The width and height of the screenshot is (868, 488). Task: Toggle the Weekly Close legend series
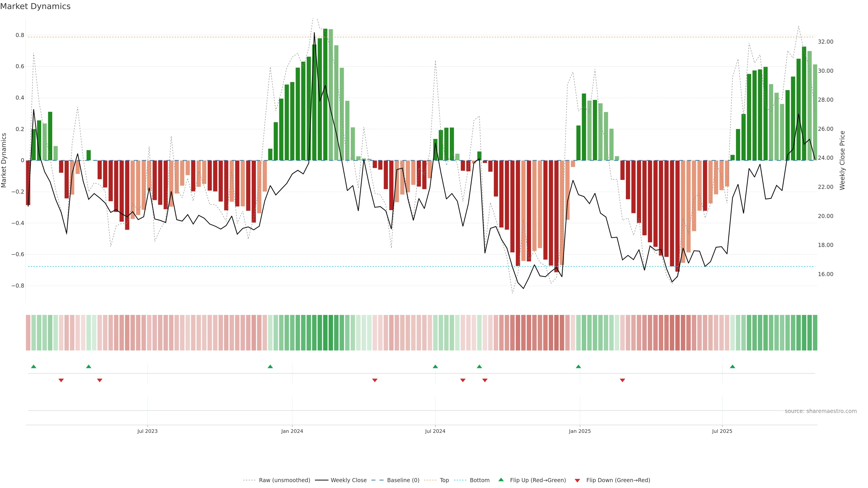point(348,480)
